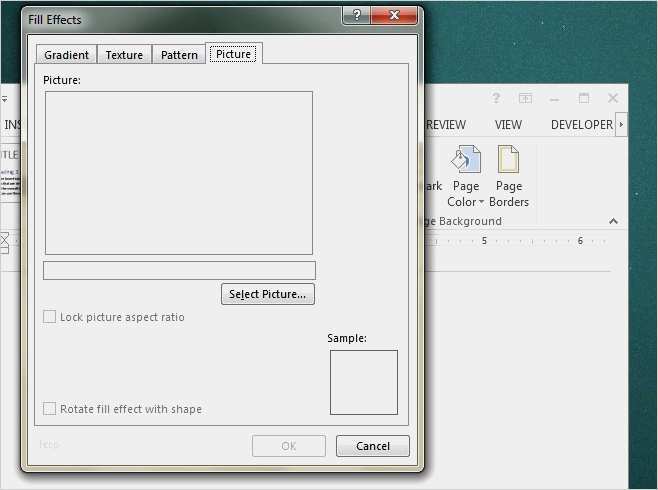
Task: Expand the Page Color dropdown arrow
Action: click(481, 202)
